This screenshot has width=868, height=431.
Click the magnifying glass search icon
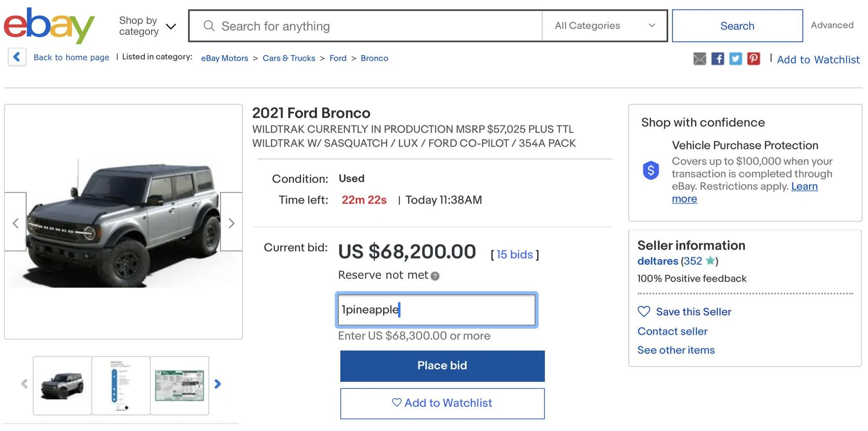(x=209, y=26)
